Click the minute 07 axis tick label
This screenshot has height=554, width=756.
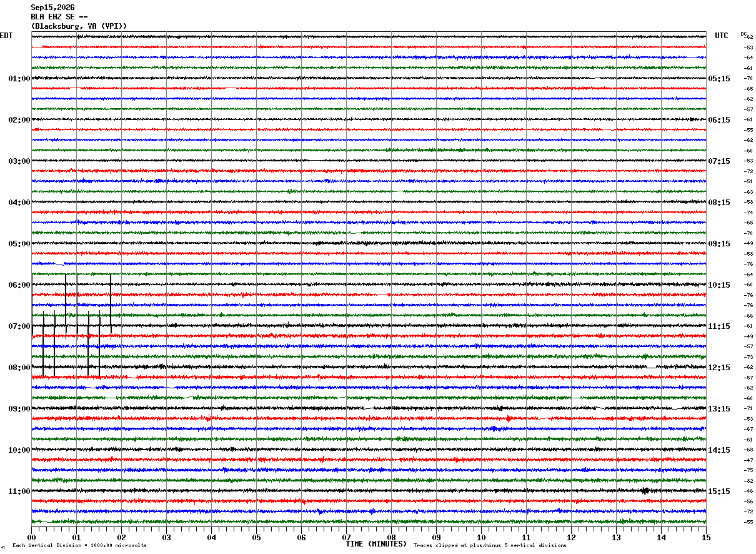tap(346, 538)
